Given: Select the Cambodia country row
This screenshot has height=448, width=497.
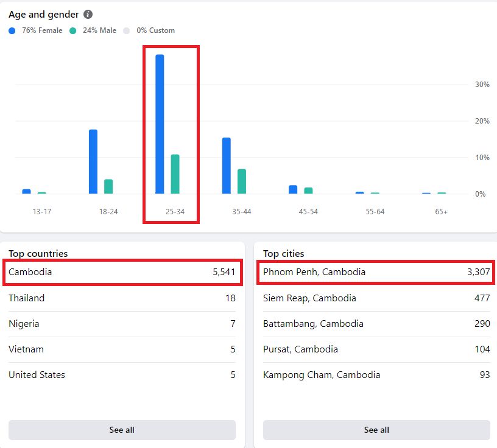Looking at the screenshot, I should tap(122, 272).
